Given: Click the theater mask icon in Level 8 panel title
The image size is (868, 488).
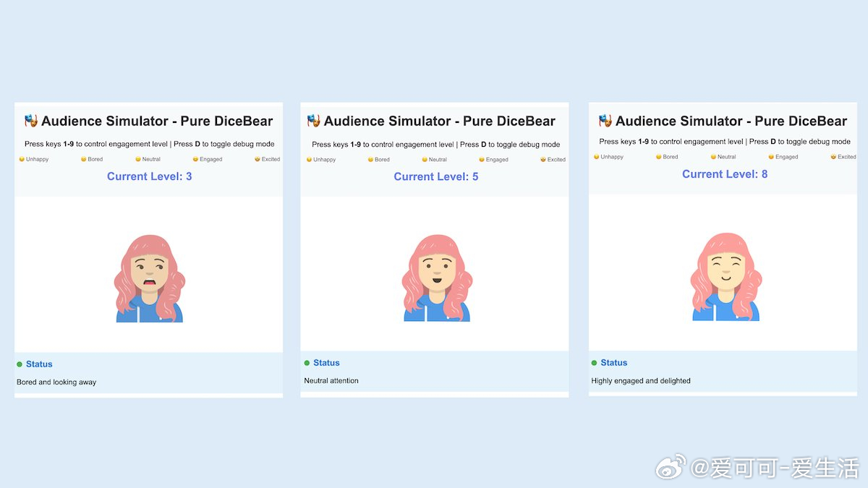Looking at the screenshot, I should coord(605,121).
